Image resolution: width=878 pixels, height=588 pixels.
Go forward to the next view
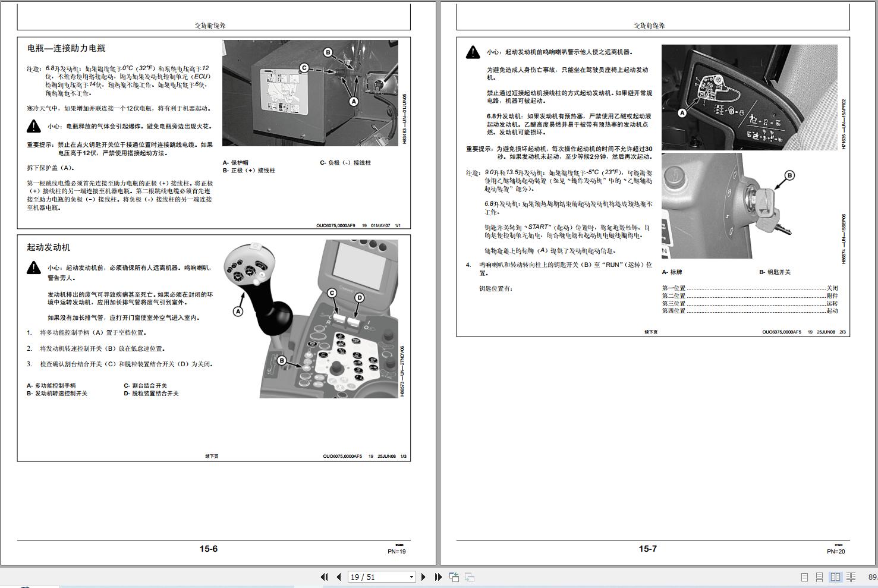pos(469,577)
